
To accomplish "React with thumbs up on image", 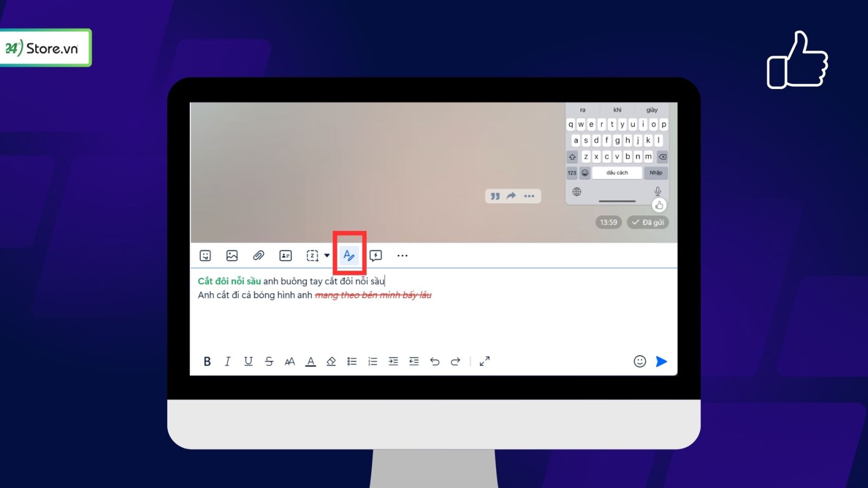I will coord(659,206).
